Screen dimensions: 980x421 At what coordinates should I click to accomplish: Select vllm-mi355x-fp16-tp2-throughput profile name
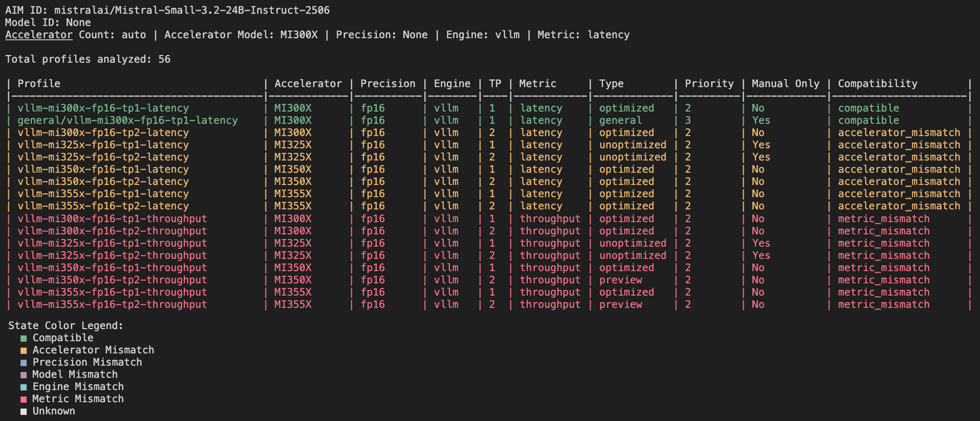point(112,304)
